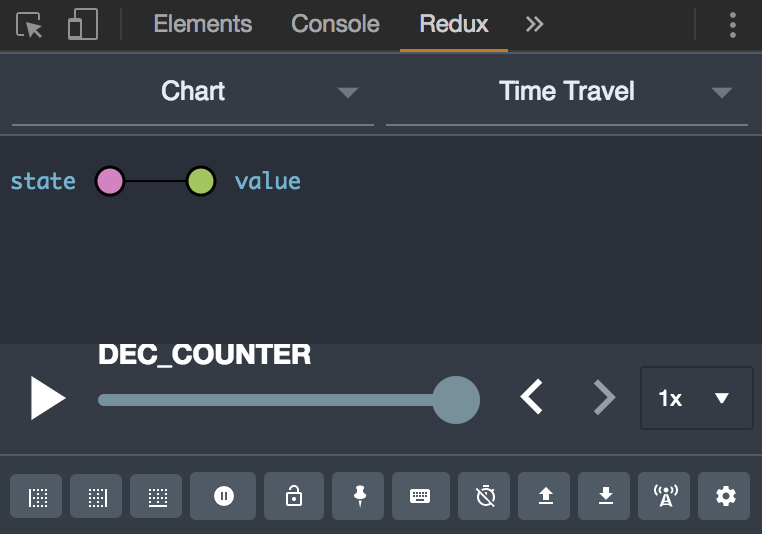The height and width of the screenshot is (534, 762).
Task: Open the Elements tab
Action: [x=203, y=25]
